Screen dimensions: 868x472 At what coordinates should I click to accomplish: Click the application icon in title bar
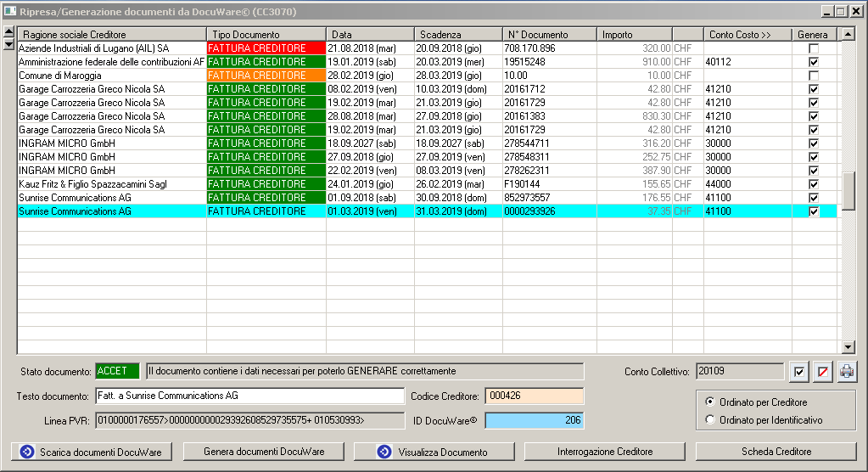pos(9,11)
